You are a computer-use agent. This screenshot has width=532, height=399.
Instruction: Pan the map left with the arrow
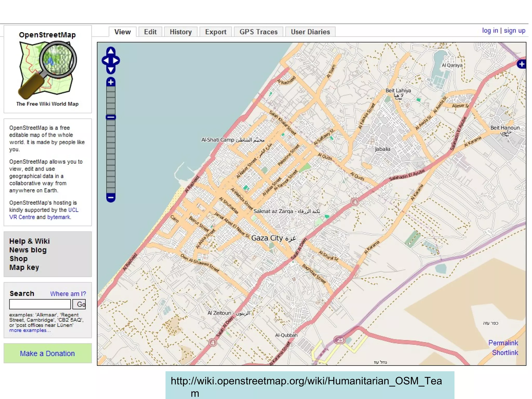pyautogui.click(x=105, y=61)
